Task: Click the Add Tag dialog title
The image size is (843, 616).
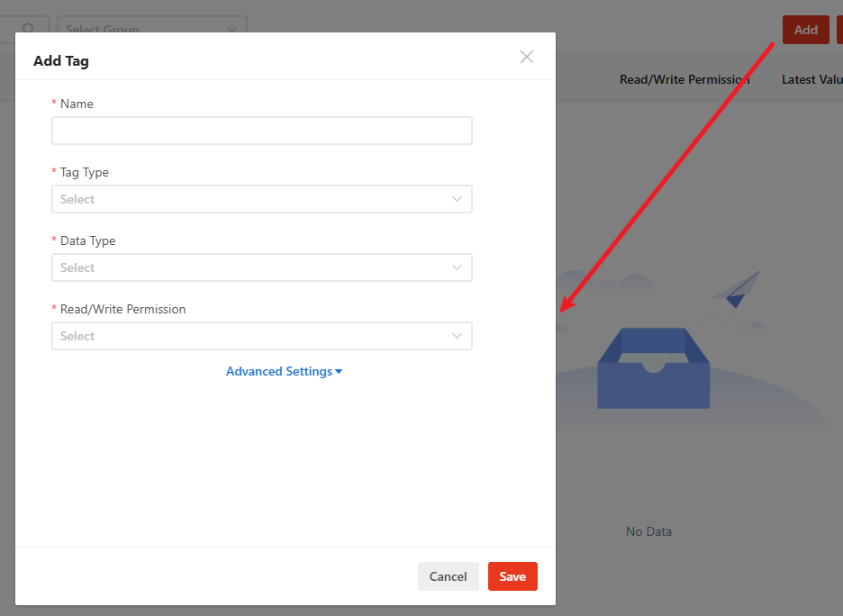Action: (61, 61)
